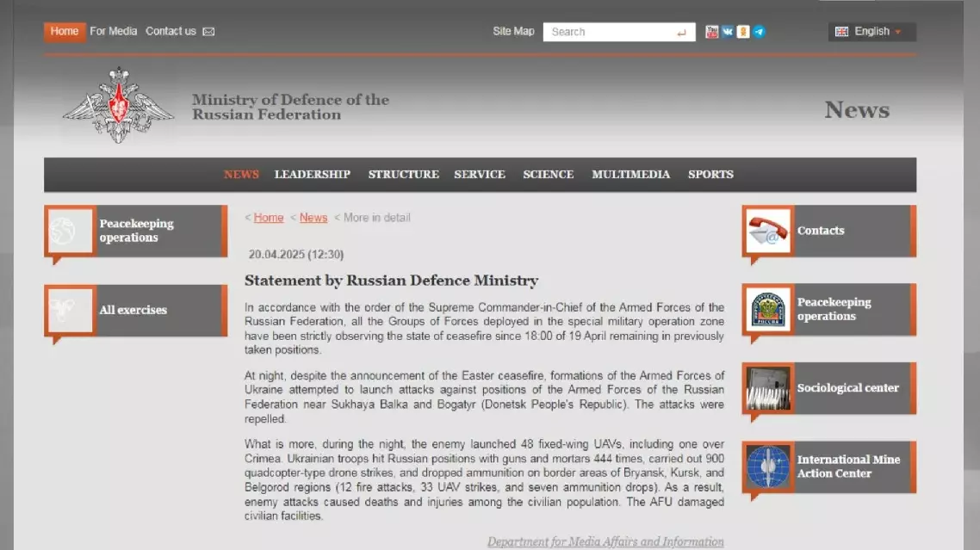The image size is (980, 550).
Task: Open the For Media link
Action: (x=113, y=31)
